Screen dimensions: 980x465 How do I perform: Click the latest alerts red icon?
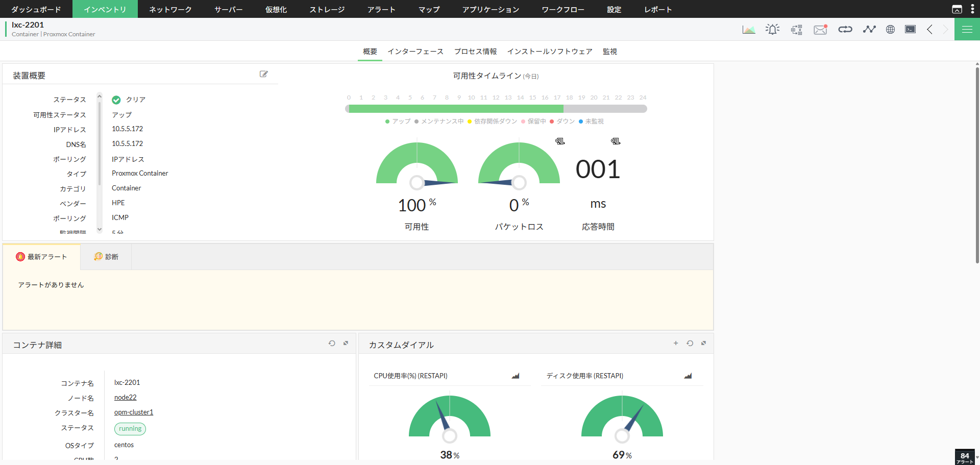click(x=20, y=257)
